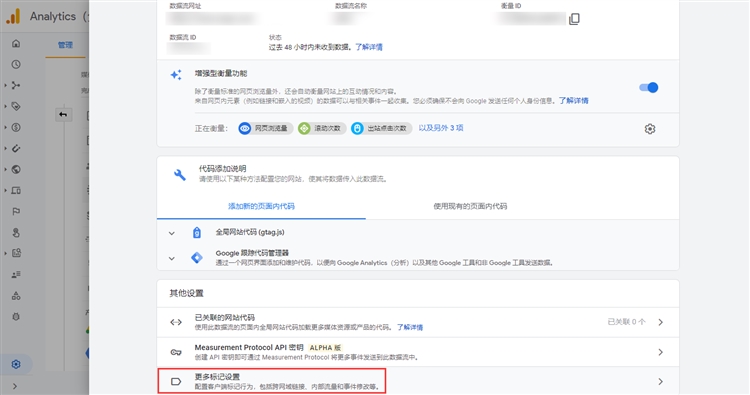Image resolution: width=750 pixels, height=395 pixels.
Task: Expand the Google 跟踪代码管理器 section
Action: pyautogui.click(x=171, y=258)
